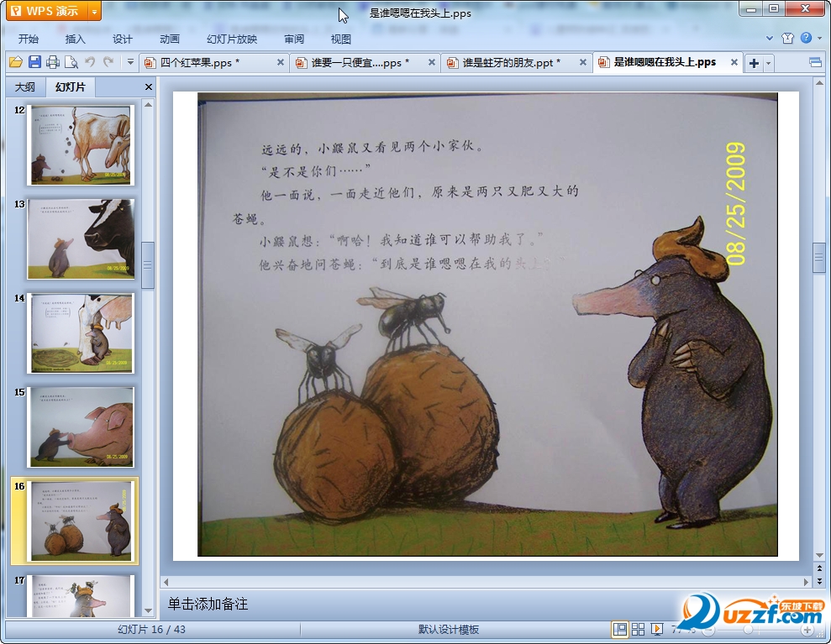The height and width of the screenshot is (644, 831).
Task: Close the 谁要一只便宜....pps tab
Action: click(432, 62)
